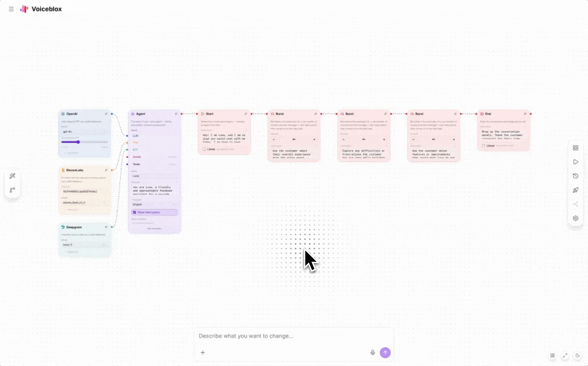Open the settings gear in the right toolbar
The height and width of the screenshot is (366, 588).
[575, 218]
